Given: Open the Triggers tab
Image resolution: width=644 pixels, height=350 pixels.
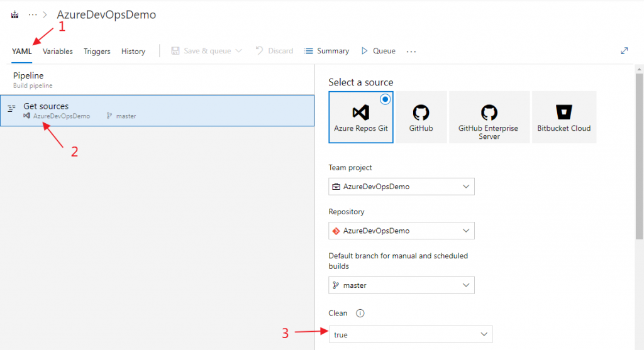Looking at the screenshot, I should [x=97, y=52].
